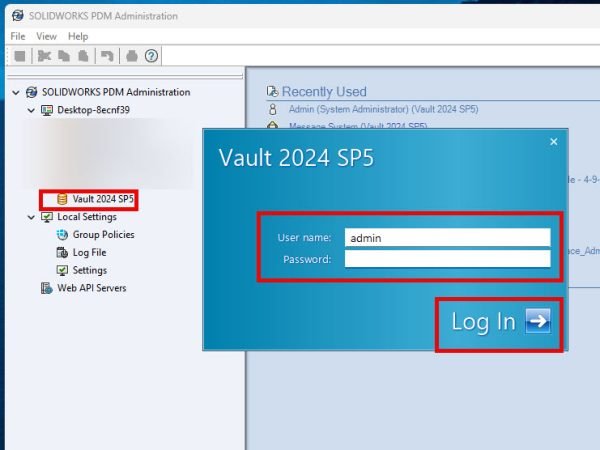
Task: Open the View menu
Action: pyautogui.click(x=46, y=36)
